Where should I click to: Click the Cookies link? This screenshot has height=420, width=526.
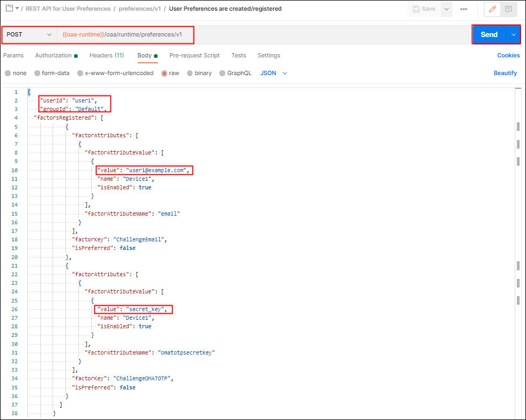508,55
